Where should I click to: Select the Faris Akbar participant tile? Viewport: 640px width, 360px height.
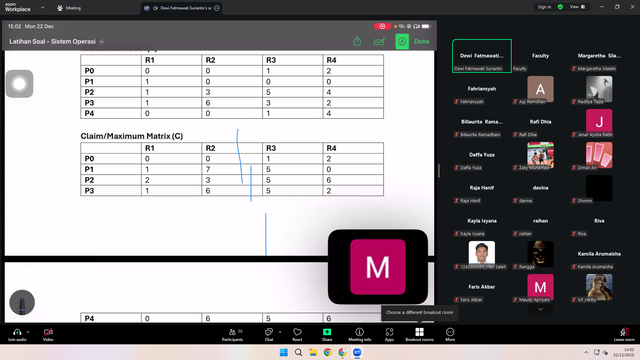click(482, 287)
